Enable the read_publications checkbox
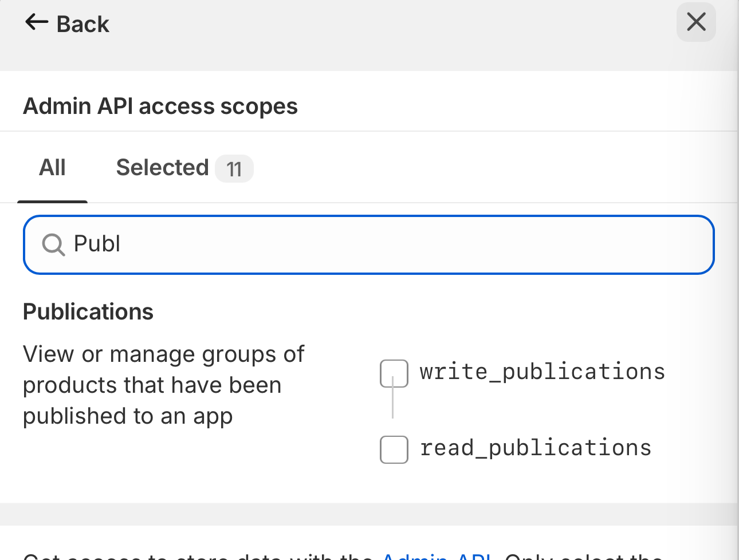This screenshot has width=739, height=560. (394, 449)
